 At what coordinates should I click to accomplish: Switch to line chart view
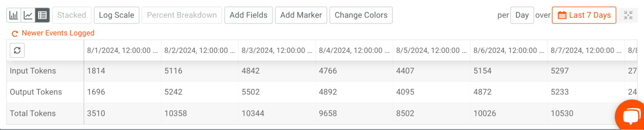coord(28,15)
